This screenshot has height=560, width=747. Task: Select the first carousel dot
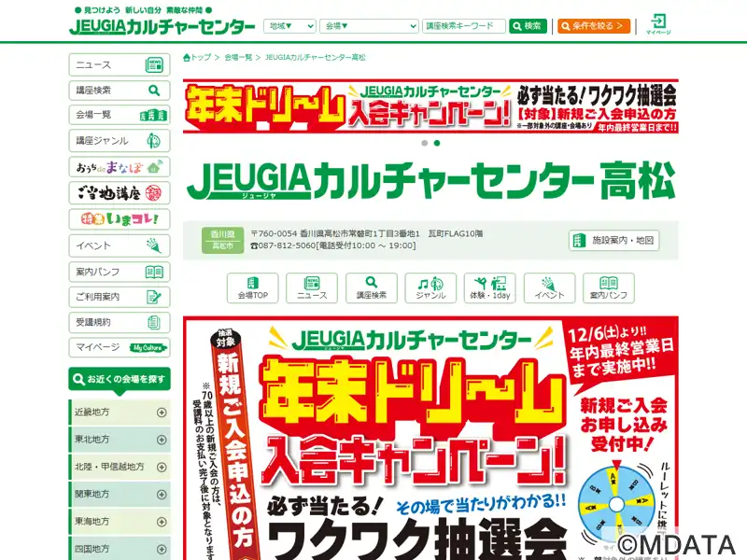click(425, 143)
